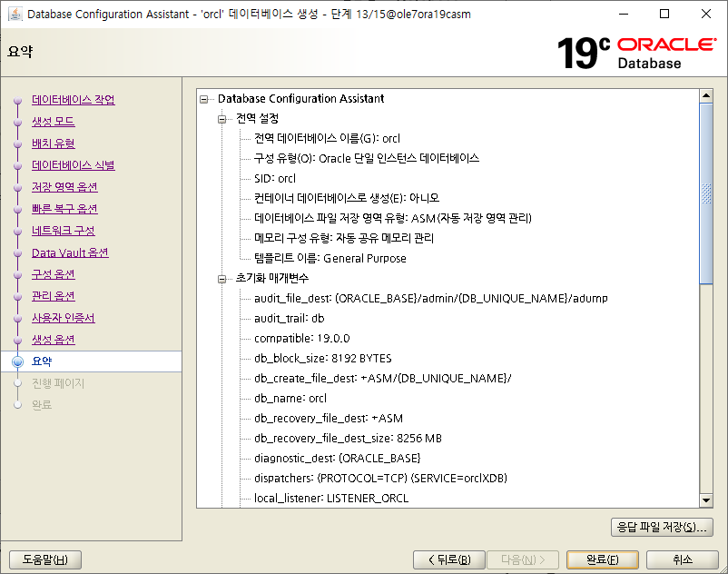Select db_recovery_file_dest: +ASM row
This screenshot has height=574, width=728.
click(329, 418)
